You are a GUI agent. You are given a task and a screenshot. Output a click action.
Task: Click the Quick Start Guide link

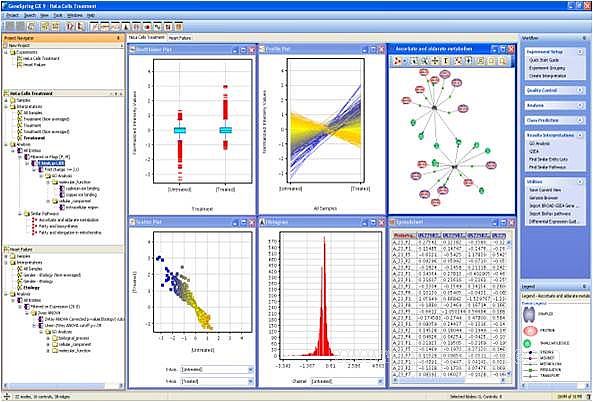click(x=543, y=60)
